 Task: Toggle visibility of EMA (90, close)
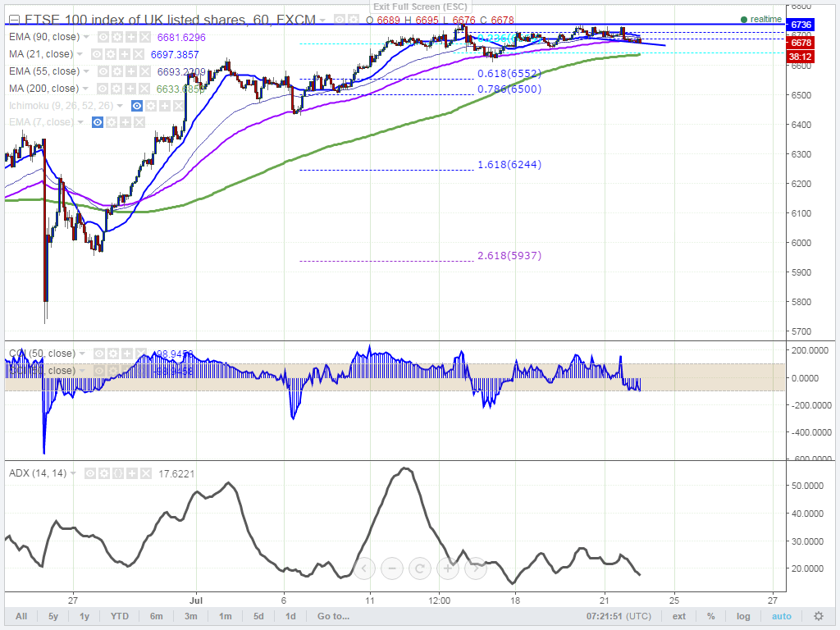click(x=103, y=37)
